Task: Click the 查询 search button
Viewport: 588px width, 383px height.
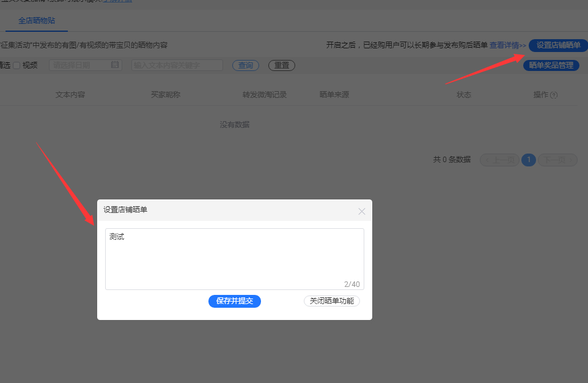Action: [246, 65]
